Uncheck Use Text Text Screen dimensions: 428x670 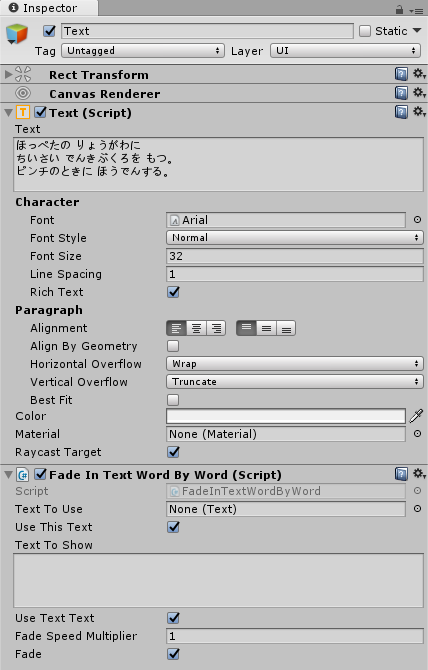point(173,618)
